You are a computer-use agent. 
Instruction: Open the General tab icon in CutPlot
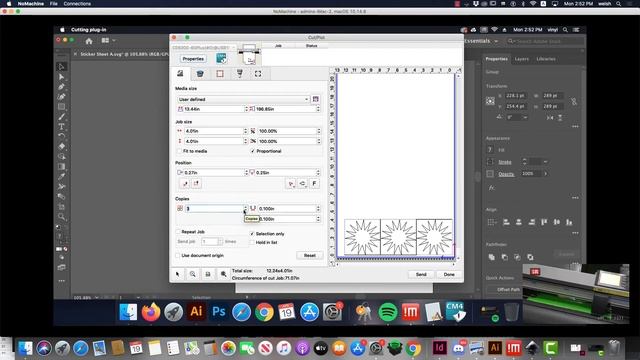click(180, 74)
